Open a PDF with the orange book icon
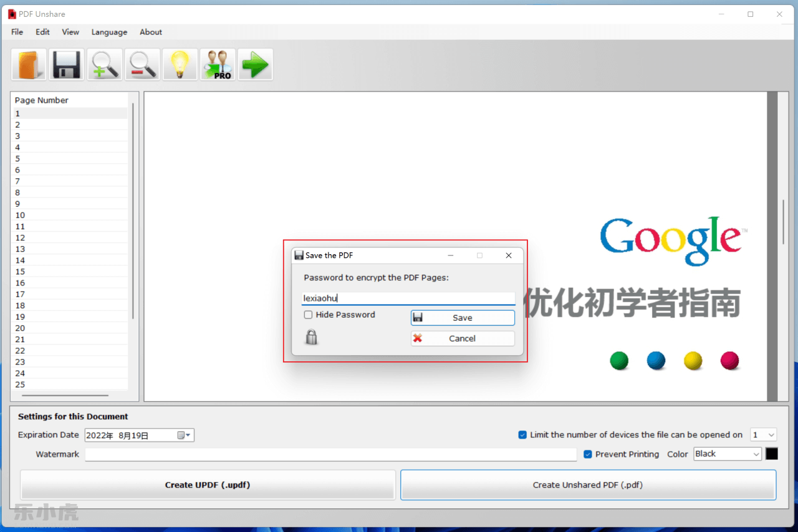 pos(29,65)
